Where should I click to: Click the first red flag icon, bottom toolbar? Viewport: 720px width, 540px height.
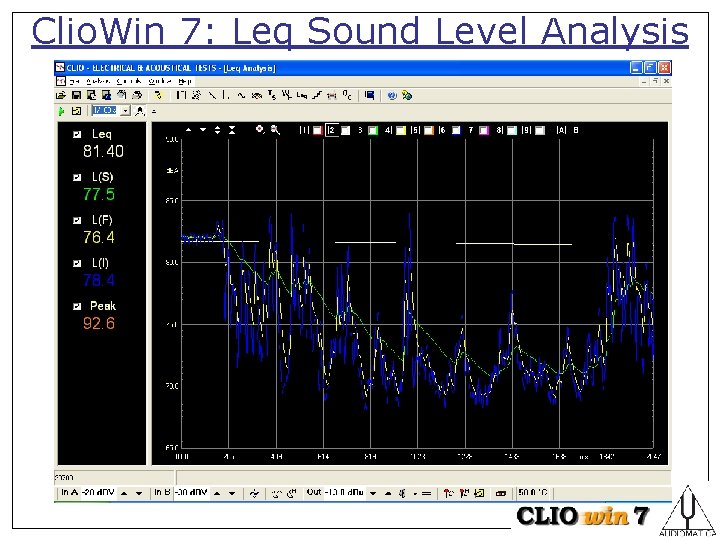coord(449,494)
